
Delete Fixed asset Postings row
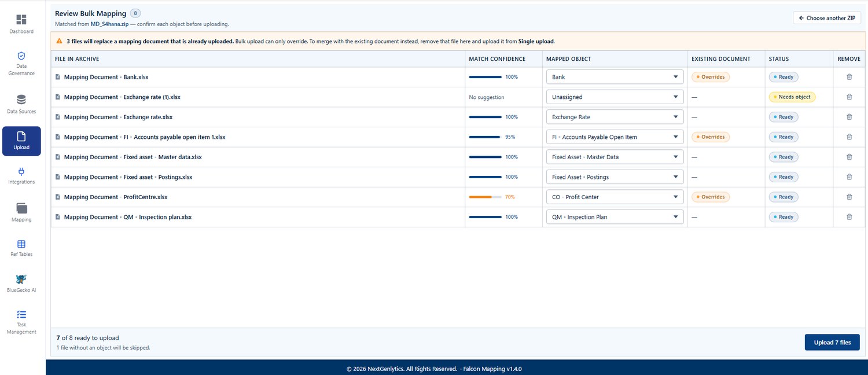849,177
